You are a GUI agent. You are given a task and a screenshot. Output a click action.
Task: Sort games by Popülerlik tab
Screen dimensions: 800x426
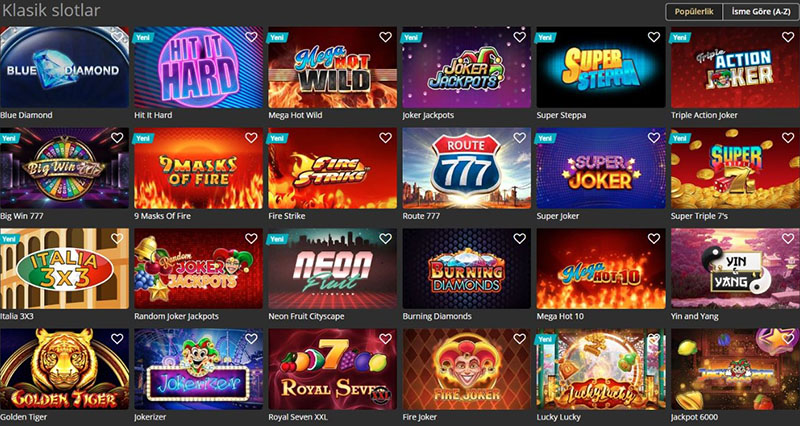[694, 12]
